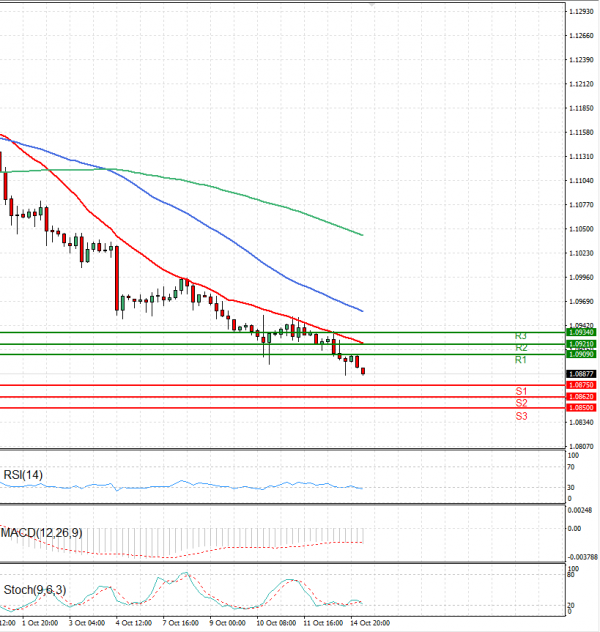Click the RSI scale value 70
600x632 pixels.
[571, 467]
